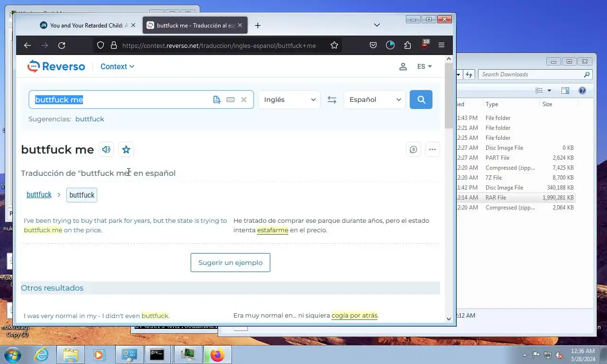Select the RAR File row of 1,990,281 KB
The height and width of the screenshot is (364, 607).
tap(515, 198)
